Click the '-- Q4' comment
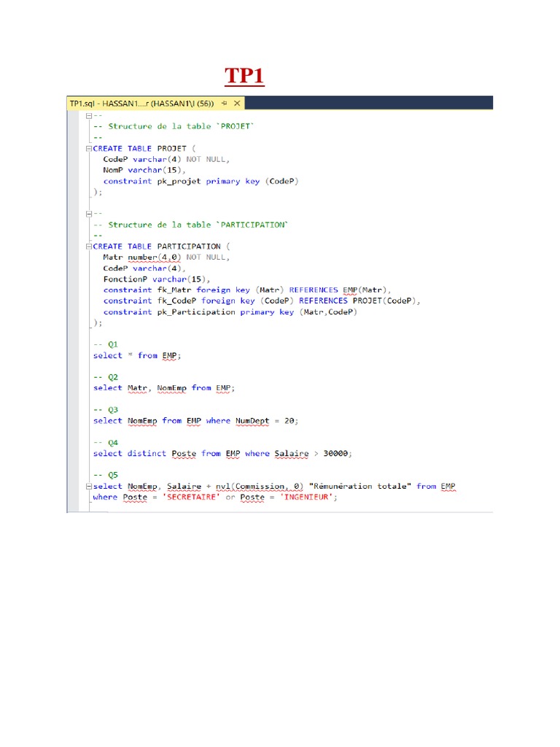Screen dimensions: 560x747 [106, 443]
